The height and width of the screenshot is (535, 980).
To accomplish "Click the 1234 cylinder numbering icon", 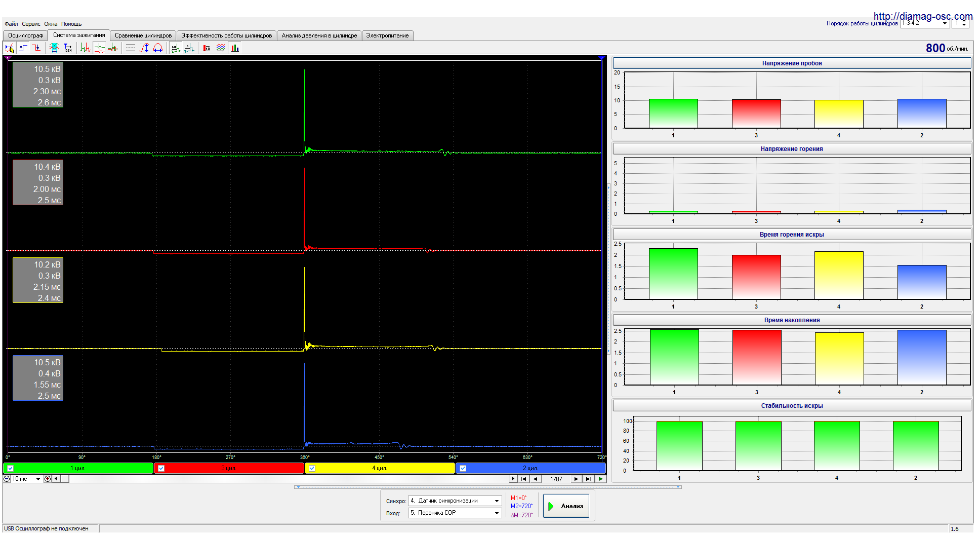I will coord(67,48).
